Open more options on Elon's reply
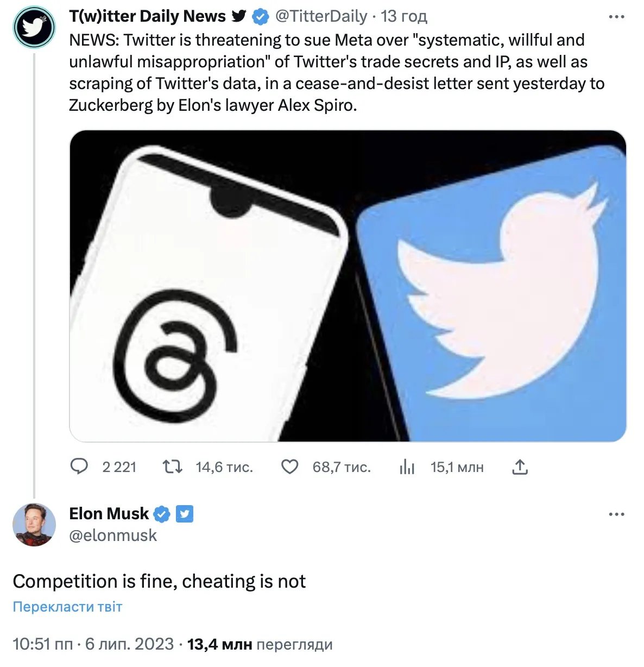This screenshot has height=667, width=644. pos(616,514)
